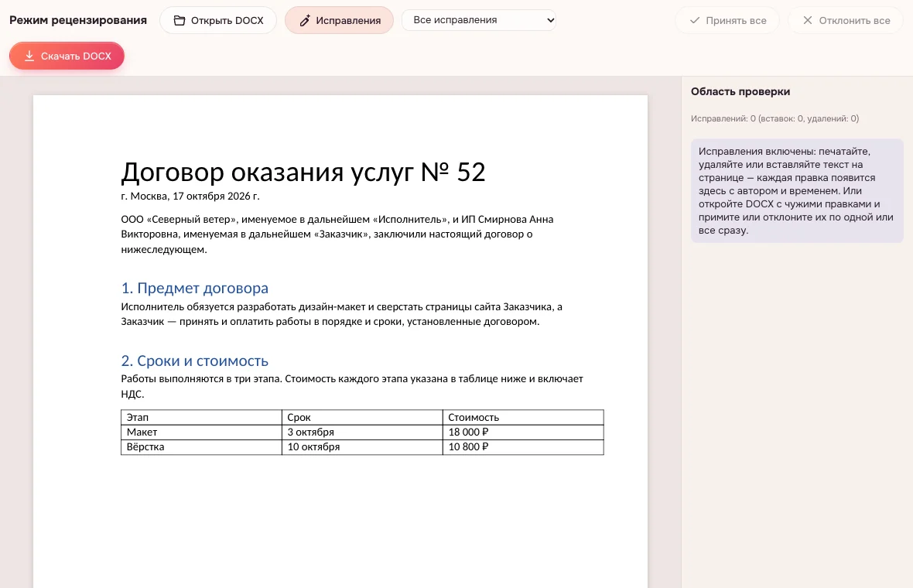Click the table cell Макет
Image resolution: width=913 pixels, height=588 pixels.
[201, 432]
